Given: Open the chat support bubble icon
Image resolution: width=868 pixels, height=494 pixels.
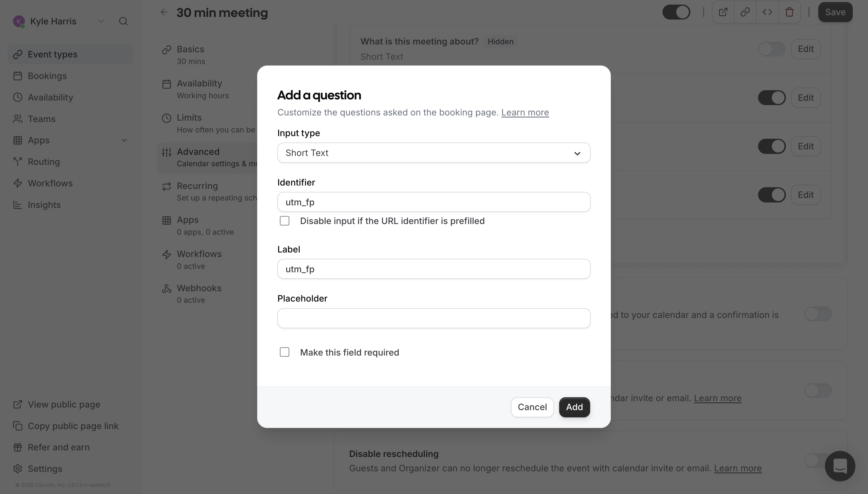Looking at the screenshot, I should point(840,466).
